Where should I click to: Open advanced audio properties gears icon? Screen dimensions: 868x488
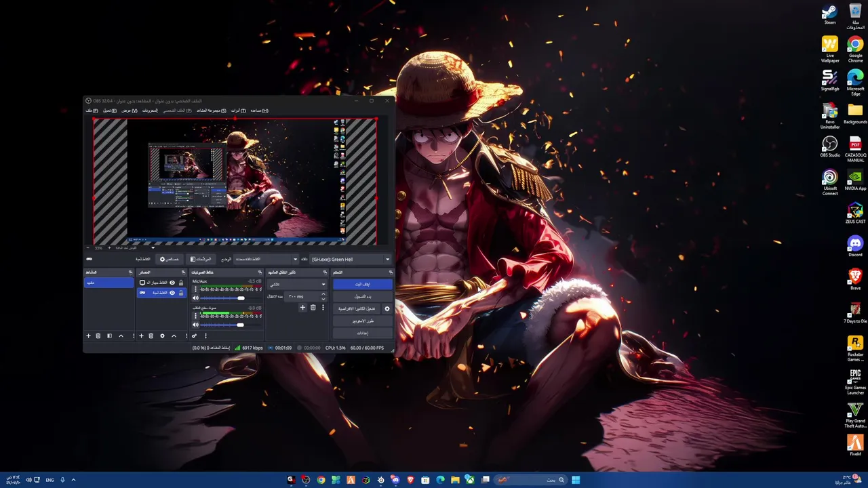[x=194, y=336]
